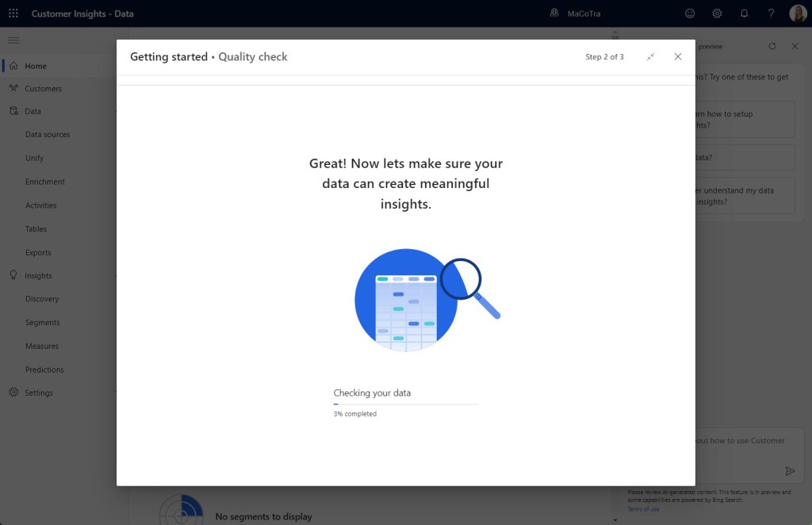Screen dimensions: 812x525
Task: Minimize the Getting started dialog
Action: [x=650, y=57]
